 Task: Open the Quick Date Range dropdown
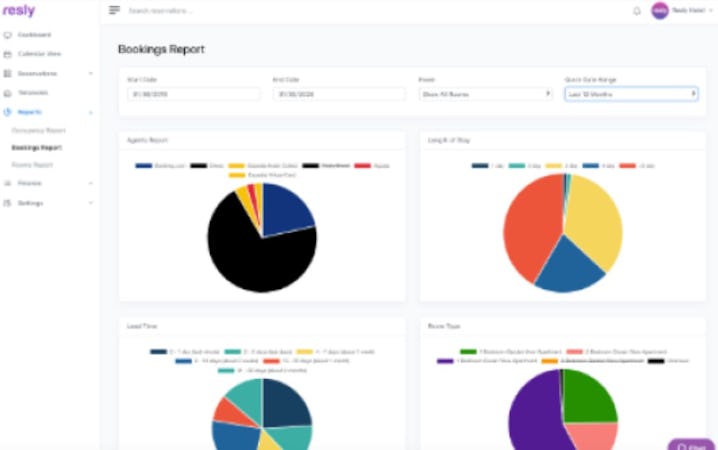(631, 94)
